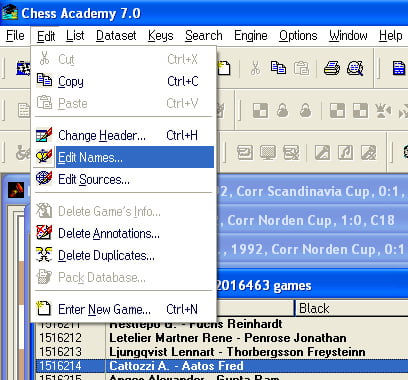This screenshot has height=380, width=408.
Task: Select game 1516213 Ljungqvist Lennart row
Action: (222, 352)
